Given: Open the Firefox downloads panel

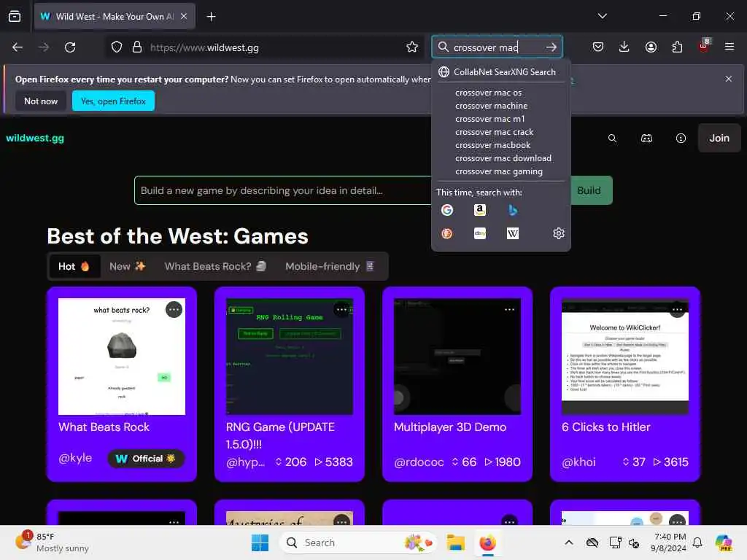Looking at the screenshot, I should 624,47.
